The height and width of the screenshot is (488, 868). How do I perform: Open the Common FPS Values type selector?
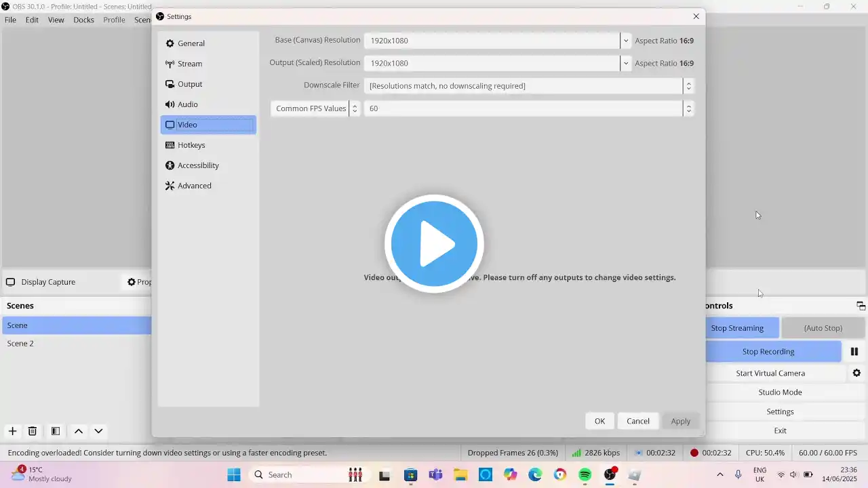point(315,108)
